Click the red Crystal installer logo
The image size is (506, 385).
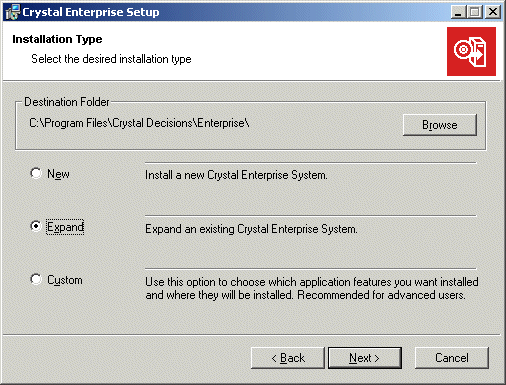click(471, 52)
